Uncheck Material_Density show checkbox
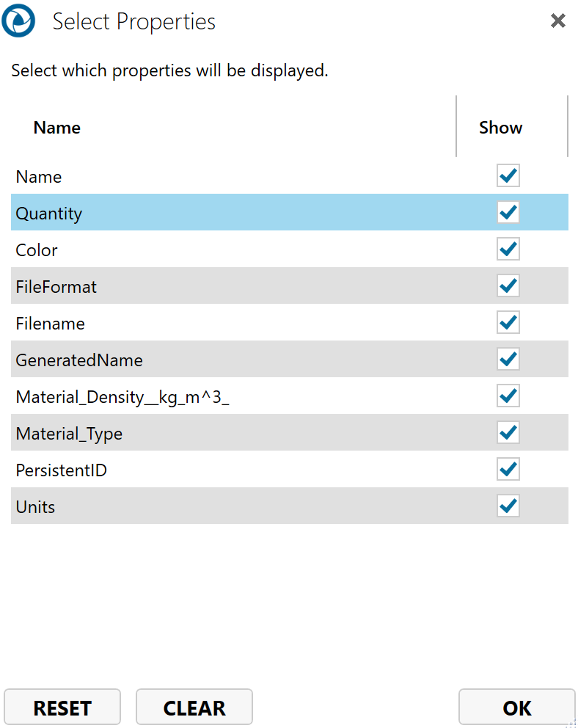This screenshot has width=578, height=728. (508, 396)
